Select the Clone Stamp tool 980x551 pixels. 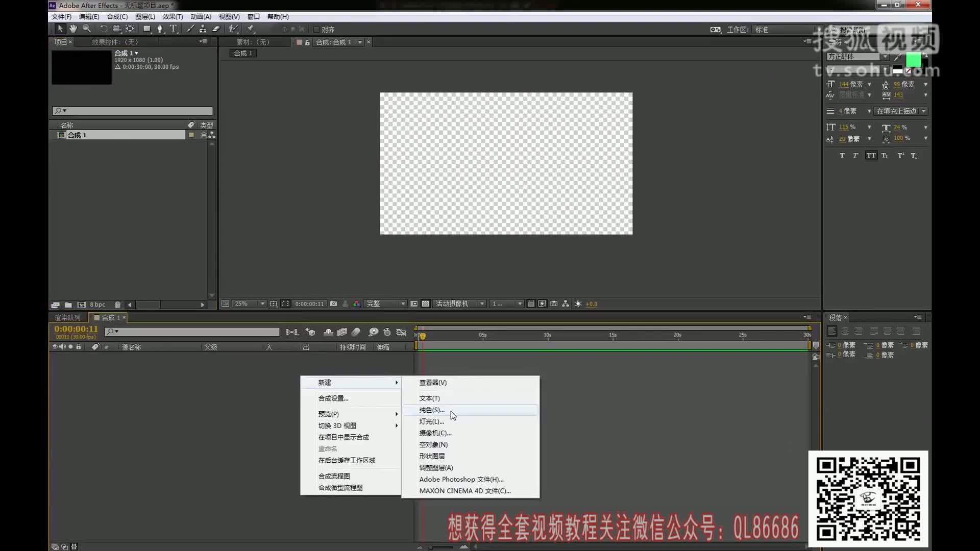click(x=203, y=29)
